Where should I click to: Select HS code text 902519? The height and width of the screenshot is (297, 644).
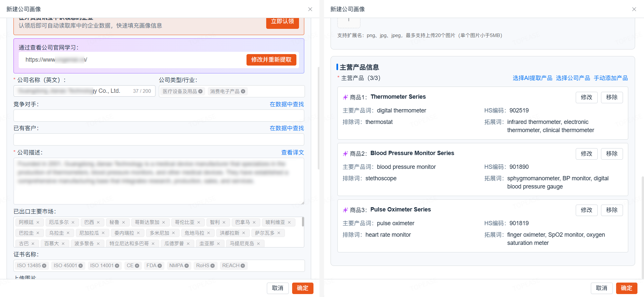pos(519,110)
